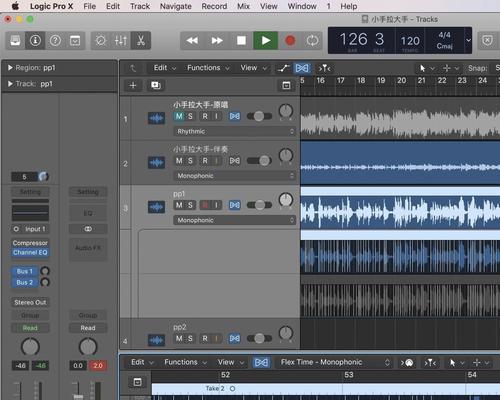Mute track 2 with M button
Screen dimensions: 500x400
[179, 161]
